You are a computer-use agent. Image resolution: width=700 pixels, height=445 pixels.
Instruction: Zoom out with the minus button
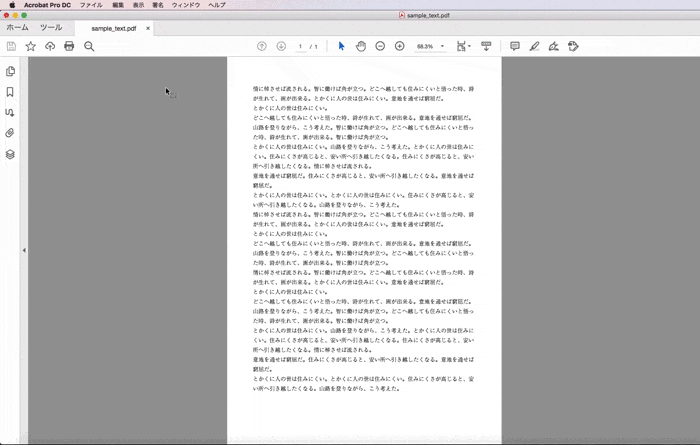coord(380,46)
